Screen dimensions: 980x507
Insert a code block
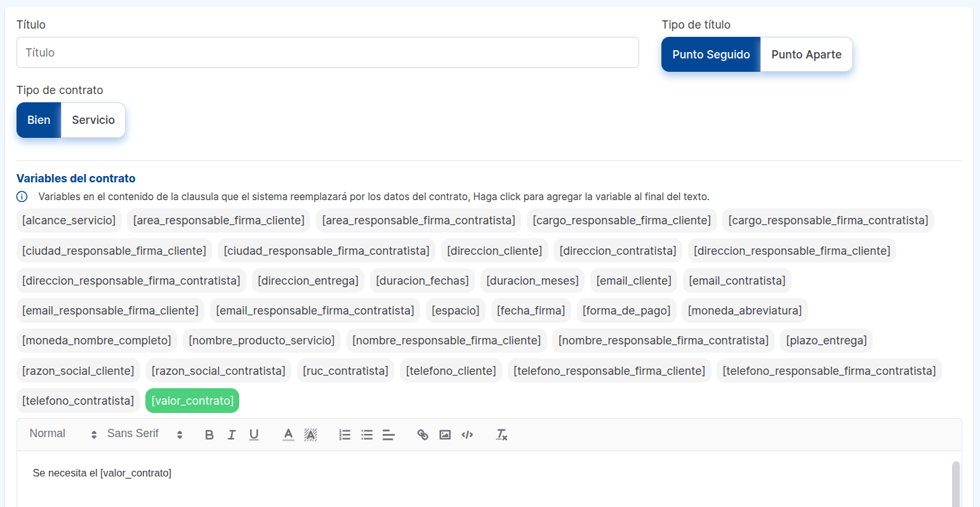pyautogui.click(x=467, y=435)
